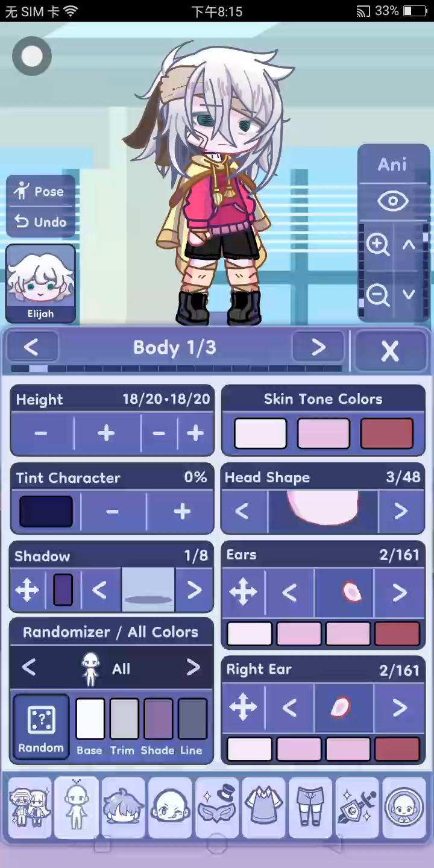Tap the Random dice button

click(x=41, y=726)
